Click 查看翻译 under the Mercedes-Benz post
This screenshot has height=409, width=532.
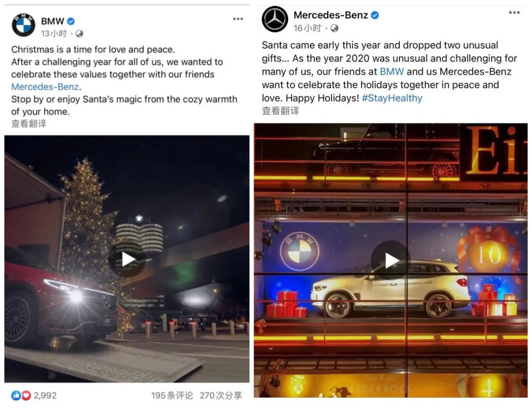[280, 111]
